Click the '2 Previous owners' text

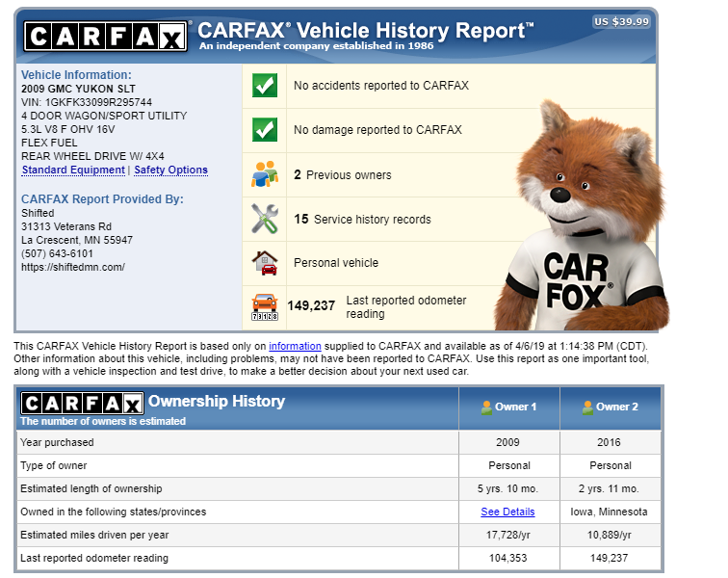pyautogui.click(x=343, y=174)
